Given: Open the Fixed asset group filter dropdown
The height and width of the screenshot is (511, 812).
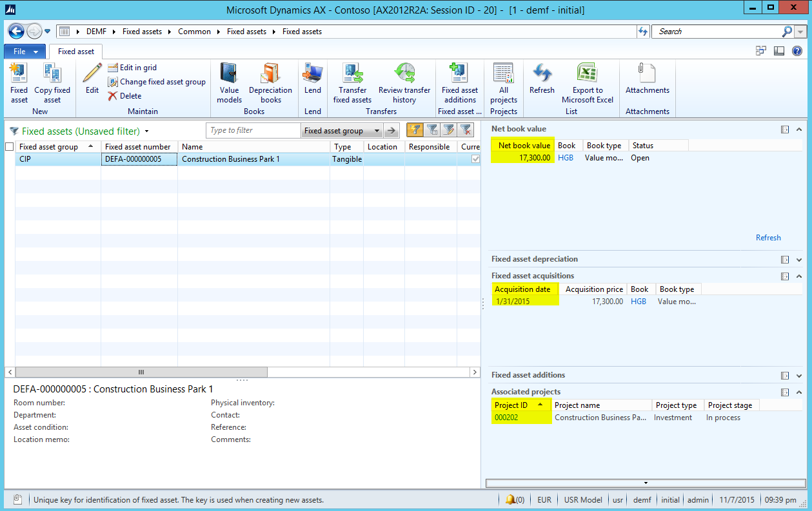Looking at the screenshot, I should (x=377, y=131).
